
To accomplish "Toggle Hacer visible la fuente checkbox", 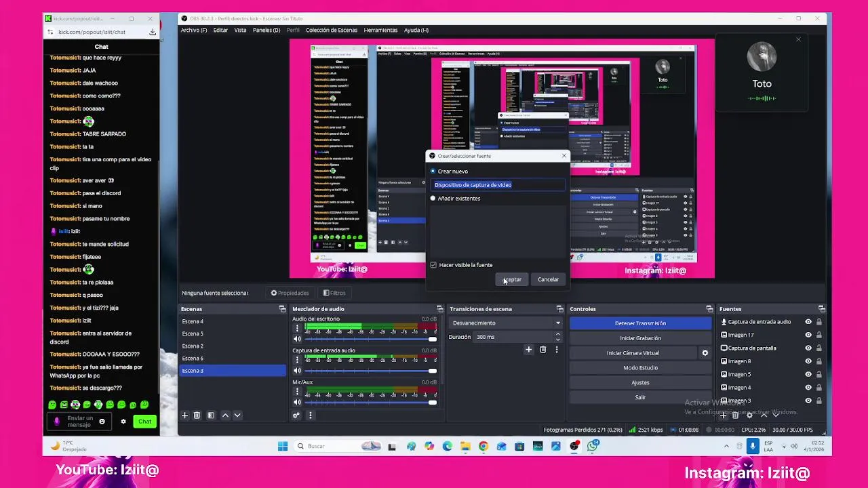I will pos(434,265).
